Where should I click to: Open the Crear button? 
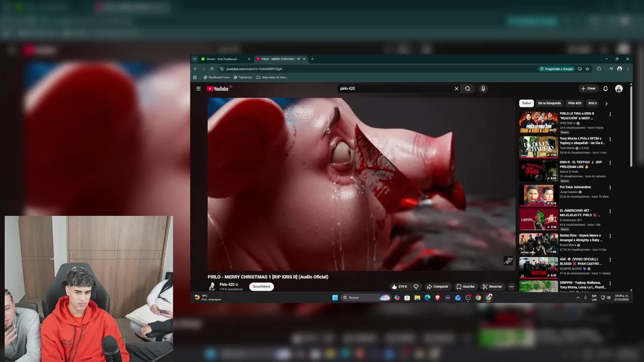tap(588, 88)
